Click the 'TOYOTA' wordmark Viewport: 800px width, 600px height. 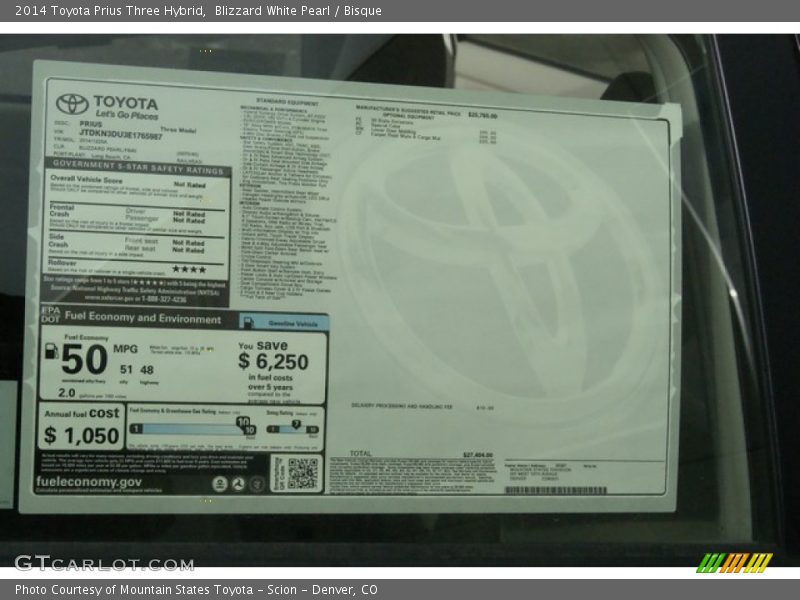pyautogui.click(x=126, y=103)
